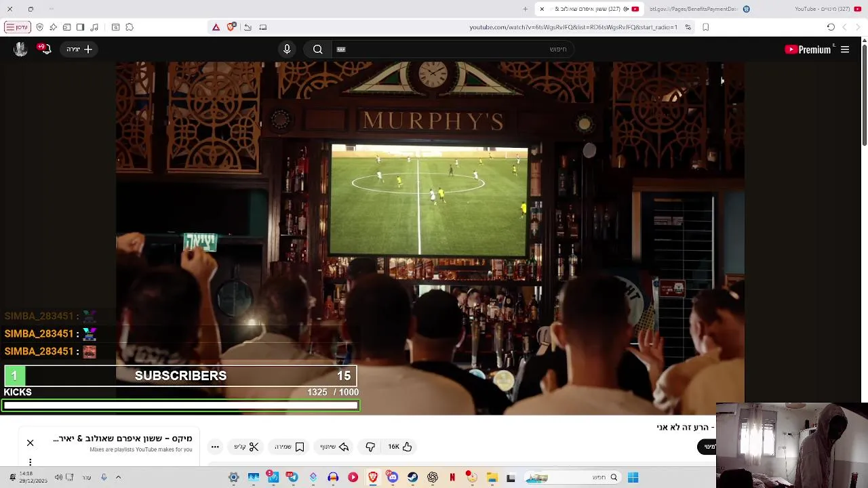Screen dimensions: 868x488
Task: Click the Clip (קליפ) scissors button
Action: pos(246,447)
